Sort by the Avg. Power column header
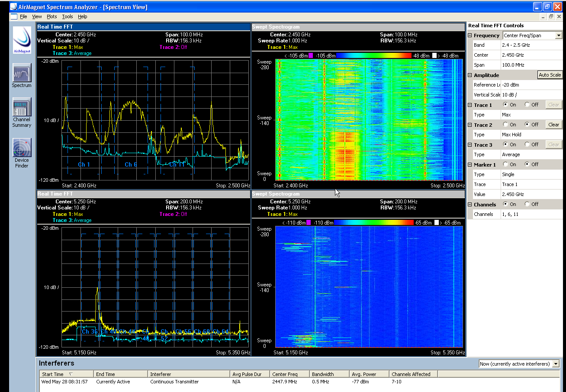 [x=369, y=374]
